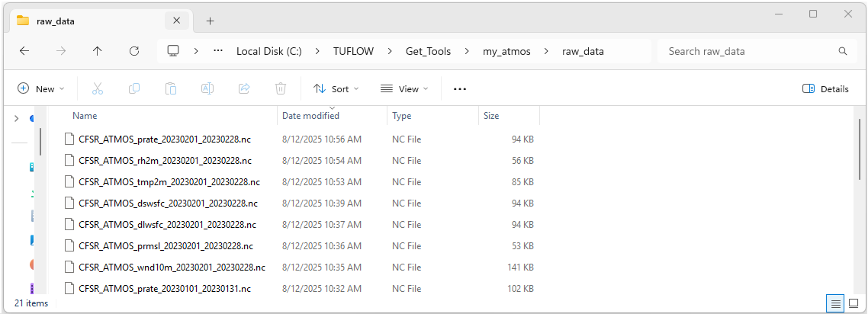Toggle the Details pane button
868x314 pixels.
click(x=825, y=88)
